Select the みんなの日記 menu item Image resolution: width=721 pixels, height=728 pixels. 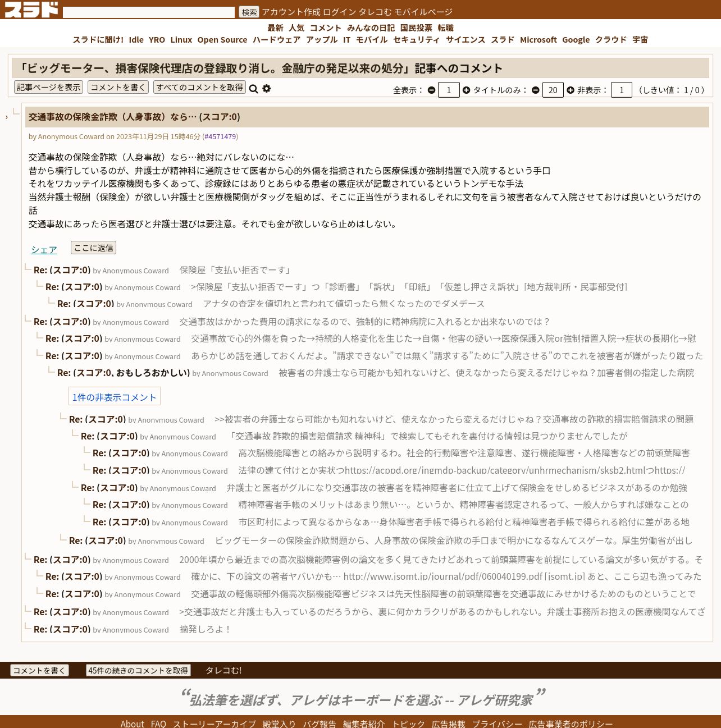[x=371, y=28]
